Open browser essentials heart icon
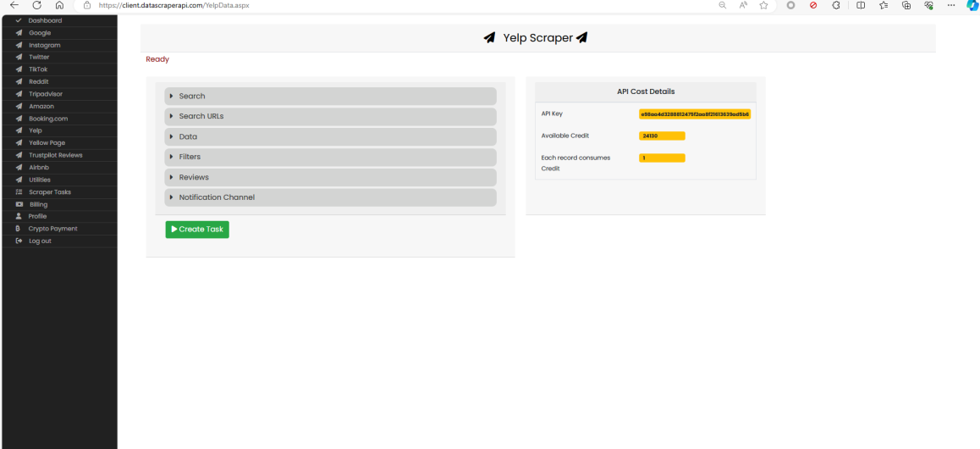 tap(928, 5)
